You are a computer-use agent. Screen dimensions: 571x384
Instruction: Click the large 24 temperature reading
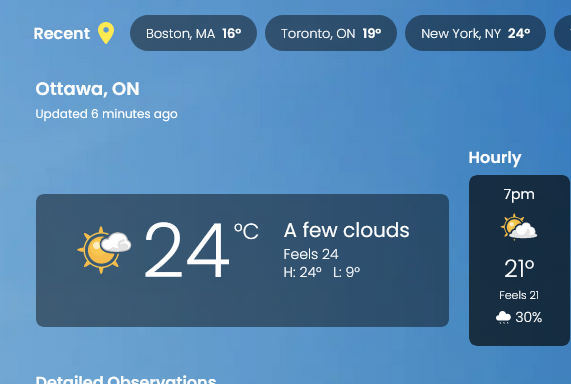tap(187, 250)
